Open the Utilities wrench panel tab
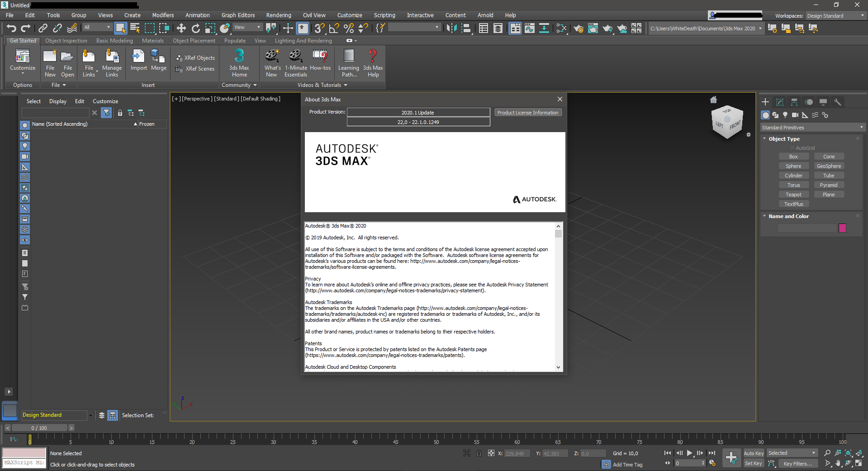This screenshot has height=471, width=868. pos(838,102)
